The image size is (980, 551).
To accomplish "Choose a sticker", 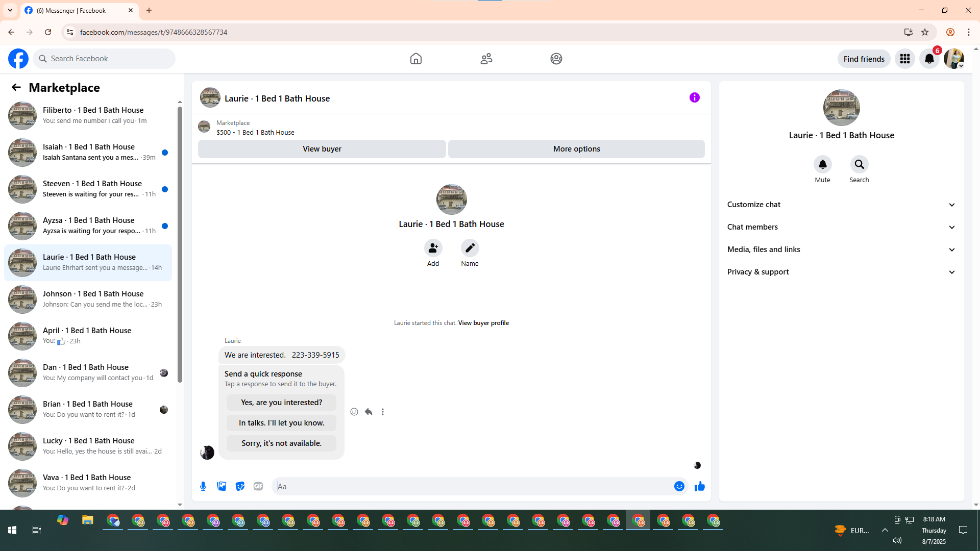I will pyautogui.click(x=240, y=486).
